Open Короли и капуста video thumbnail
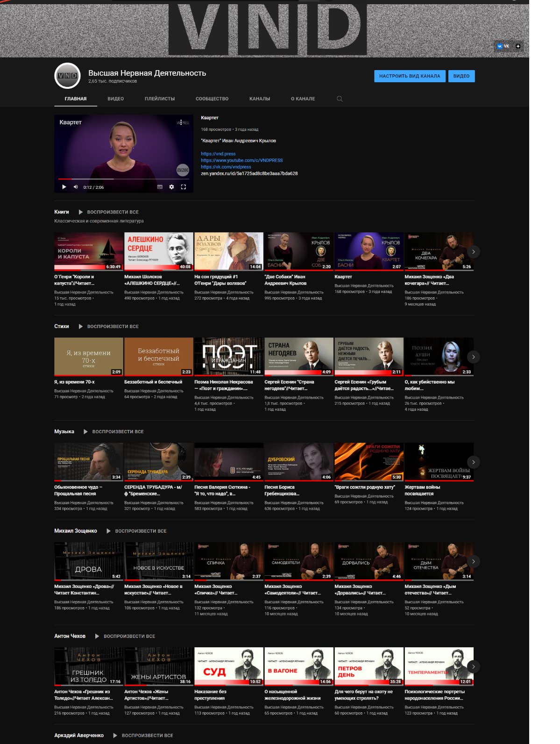Viewport: 560px width, 744px height. click(89, 251)
